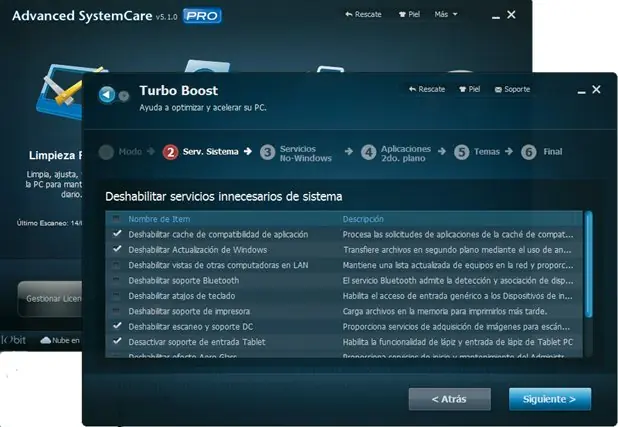The width and height of the screenshot is (618, 427).
Task: Go to step 3 Servicios No-Windows
Action: pos(296,153)
